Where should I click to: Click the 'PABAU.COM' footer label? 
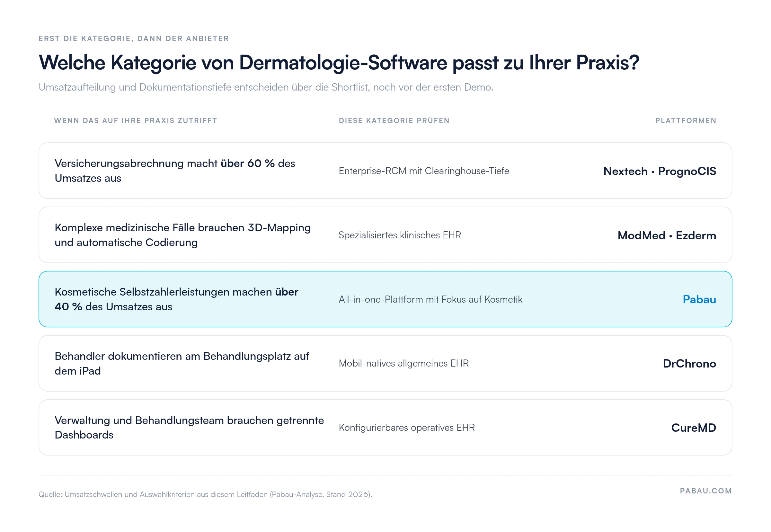click(x=705, y=491)
